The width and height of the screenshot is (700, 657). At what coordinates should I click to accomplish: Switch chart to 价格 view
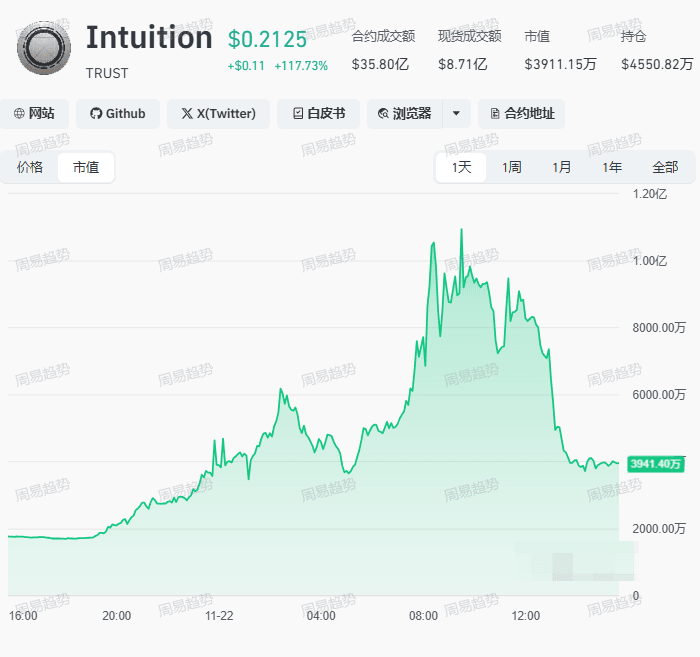pos(30,167)
